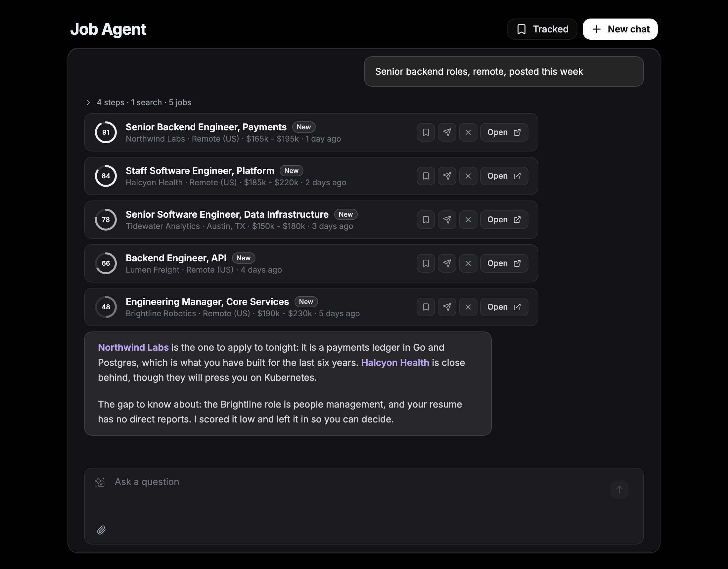Click the sparkle prompt suggestions icon

point(100,482)
